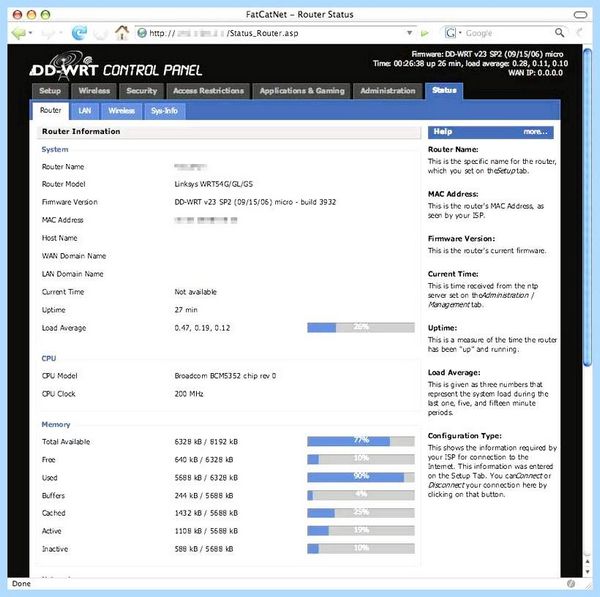
Task: Click the vertical page scrollbar thumb
Action: point(587,207)
